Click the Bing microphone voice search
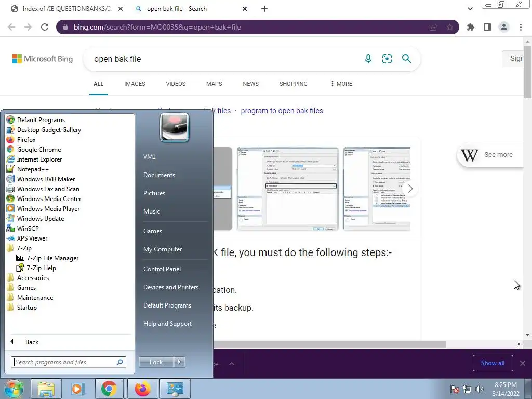Viewport: 532px width, 399px height. pos(368,59)
